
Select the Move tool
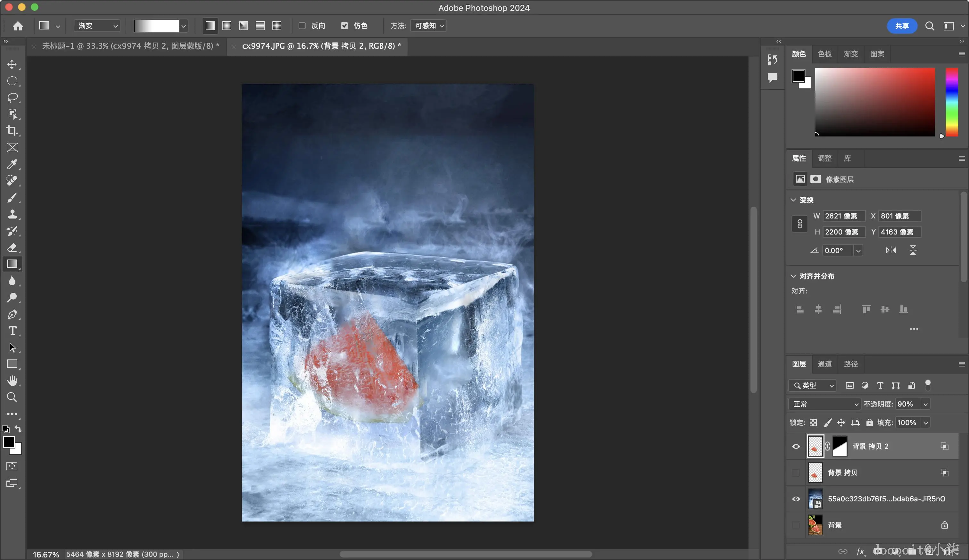[12, 64]
